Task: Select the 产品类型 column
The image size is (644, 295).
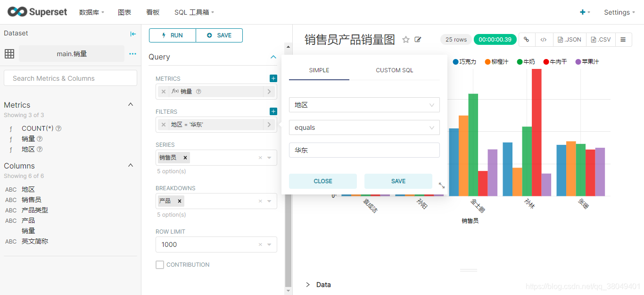Action: click(x=35, y=210)
